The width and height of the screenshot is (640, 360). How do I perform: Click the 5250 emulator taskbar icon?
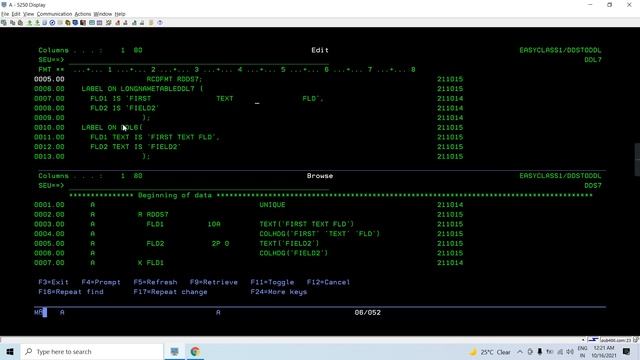(175, 351)
